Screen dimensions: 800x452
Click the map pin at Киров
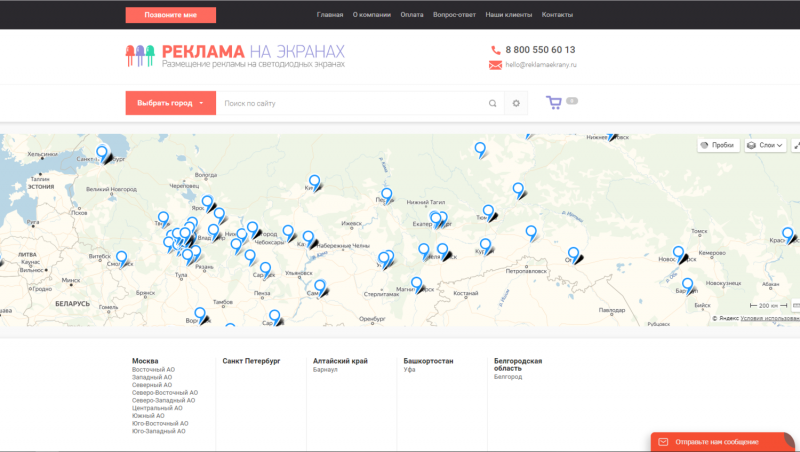314,182
